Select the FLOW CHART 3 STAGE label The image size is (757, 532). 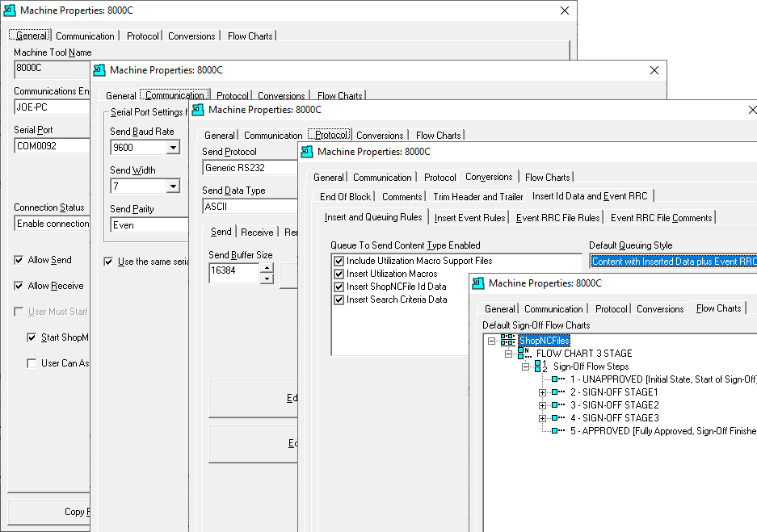pyautogui.click(x=584, y=353)
